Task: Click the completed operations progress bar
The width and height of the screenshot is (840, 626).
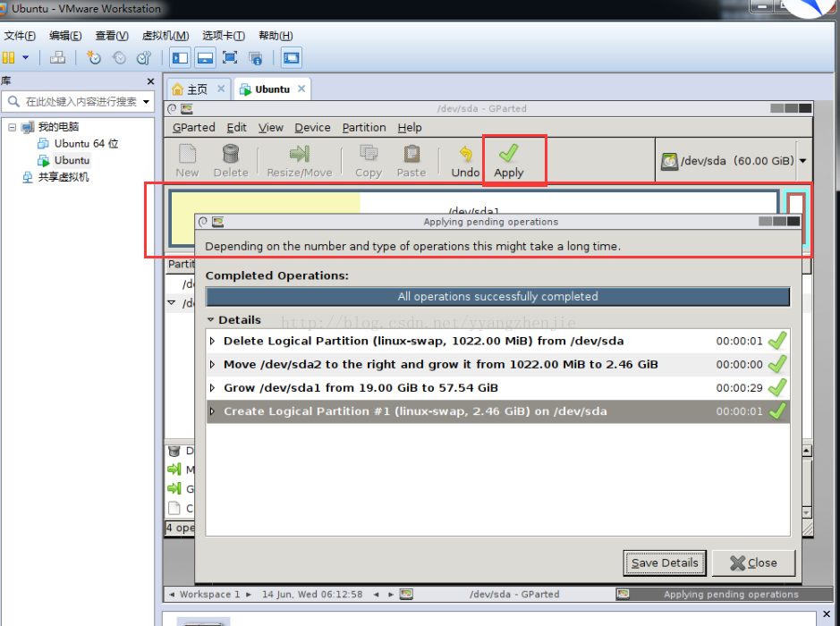Action: 497,297
